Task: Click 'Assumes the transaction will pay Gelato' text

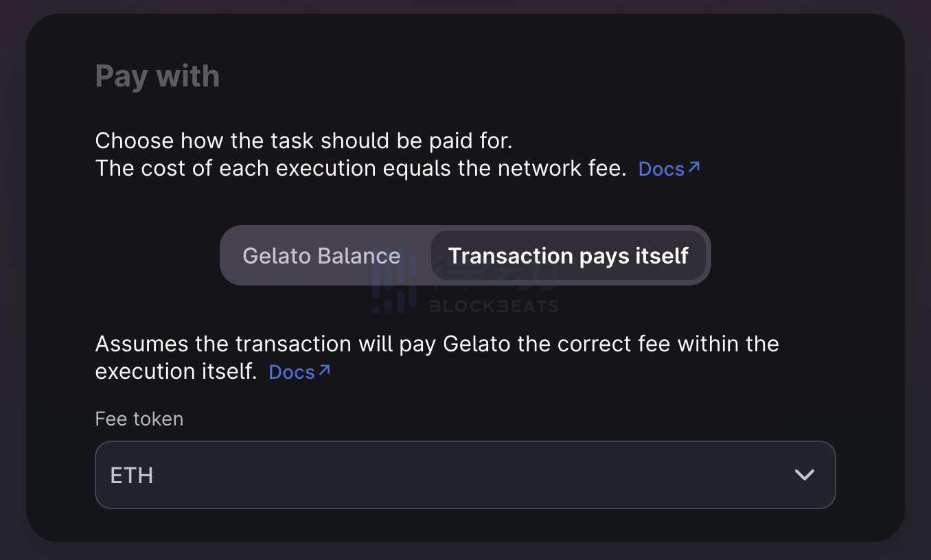Action: tap(437, 343)
